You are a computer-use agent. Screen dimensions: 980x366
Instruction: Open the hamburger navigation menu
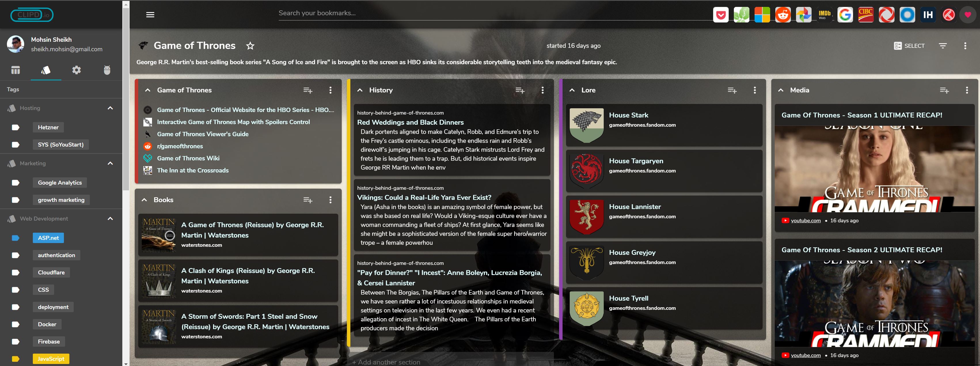tap(150, 14)
